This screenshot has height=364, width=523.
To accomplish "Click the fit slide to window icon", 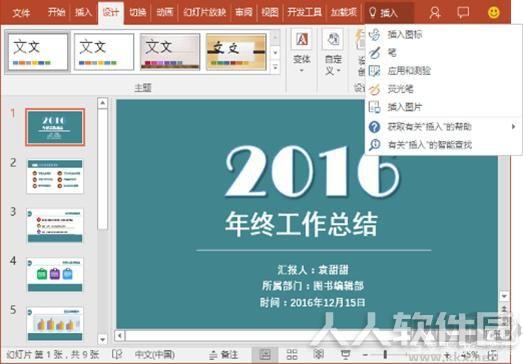I will (493, 355).
